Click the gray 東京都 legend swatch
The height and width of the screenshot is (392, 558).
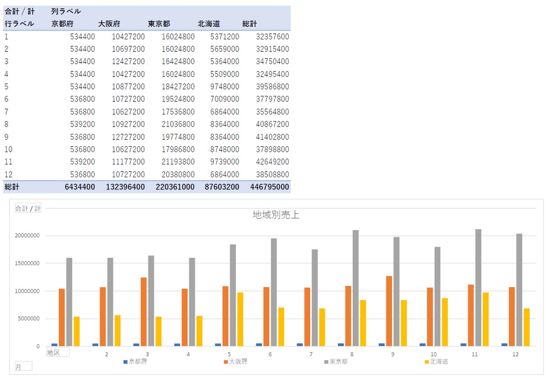pyautogui.click(x=327, y=362)
